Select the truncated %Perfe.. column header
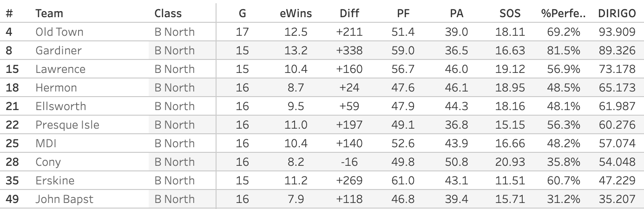Screen dimensions: 644x209 click(560, 13)
